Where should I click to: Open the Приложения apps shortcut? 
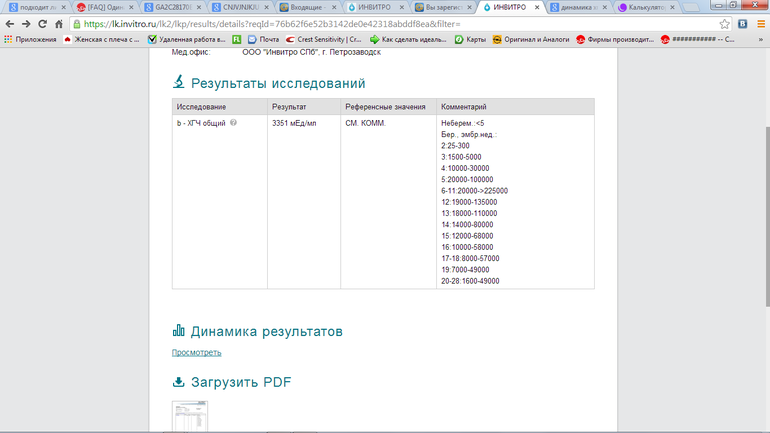click(x=30, y=39)
